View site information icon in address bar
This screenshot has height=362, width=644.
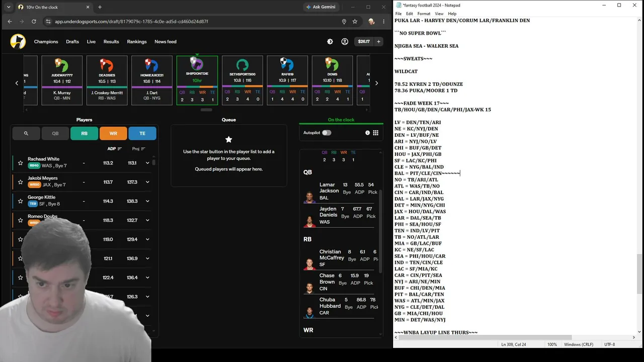(x=48, y=22)
